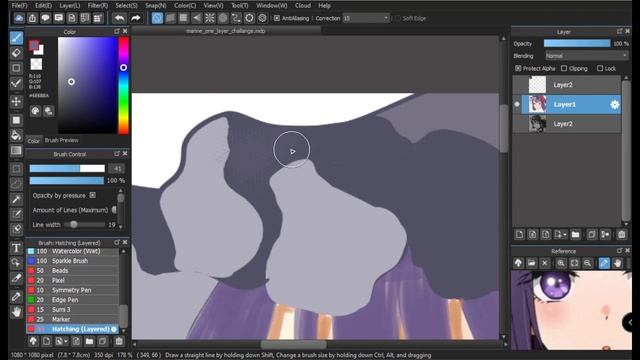Viewport: 640px width, 360px height.
Task: Open the Correction value dropdown
Action: pyautogui.click(x=366, y=18)
